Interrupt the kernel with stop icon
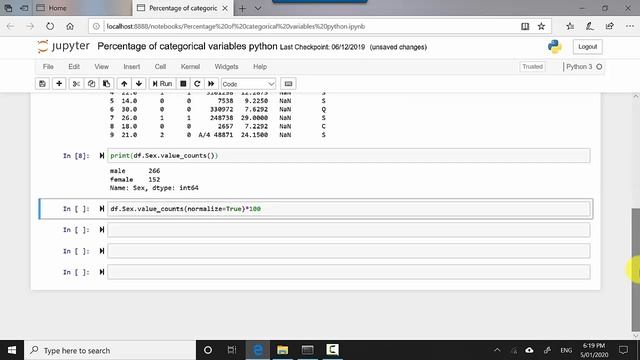640x360 pixels. 183,84
